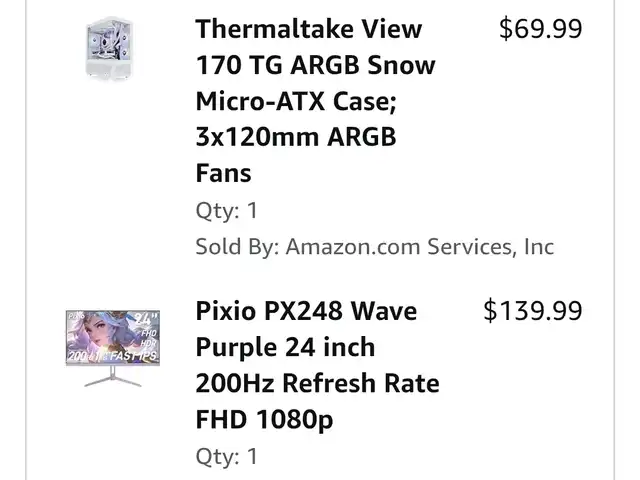Open the Pixio PX248 Wave product title
The image size is (640, 480).
[306, 311]
